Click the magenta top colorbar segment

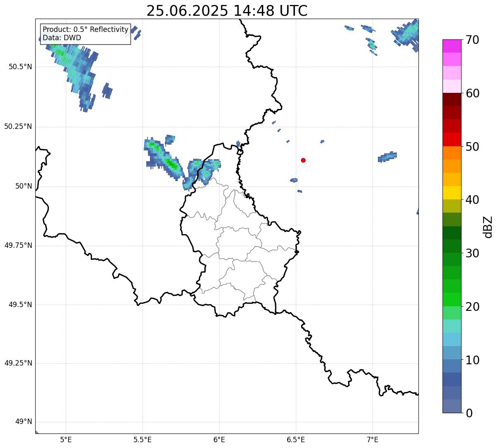[x=452, y=46]
